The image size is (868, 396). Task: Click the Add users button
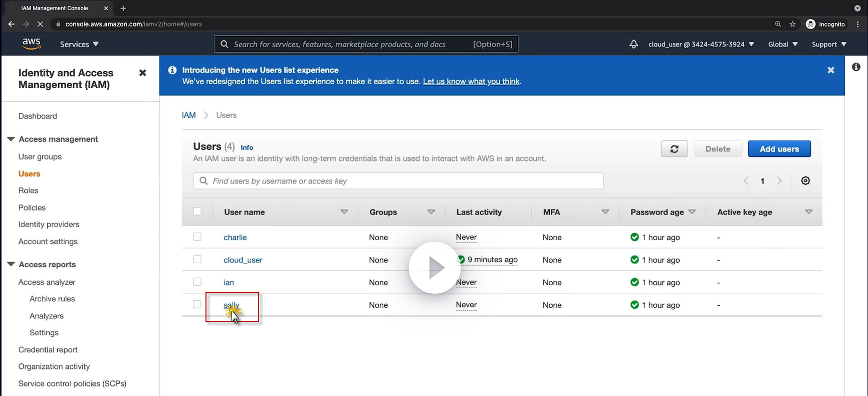tap(779, 149)
